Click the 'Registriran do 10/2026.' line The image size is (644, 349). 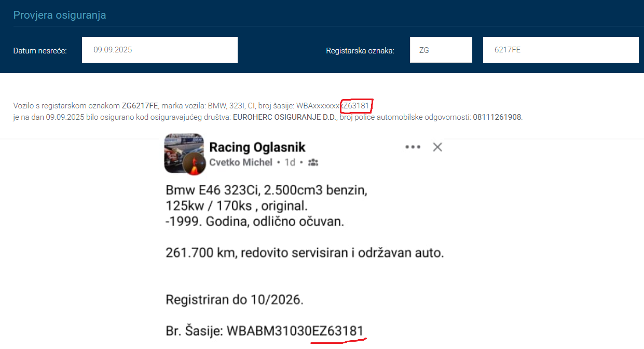click(235, 300)
